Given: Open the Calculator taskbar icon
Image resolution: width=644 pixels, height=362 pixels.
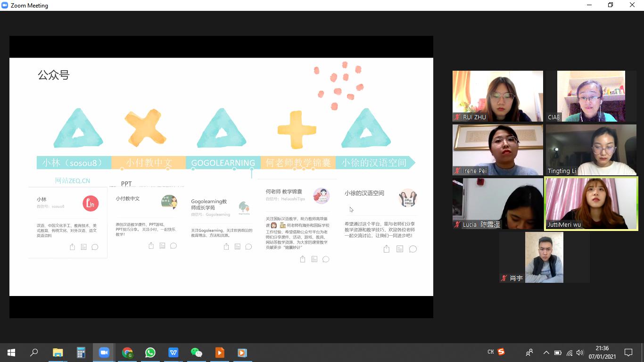Looking at the screenshot, I should (x=81, y=353).
